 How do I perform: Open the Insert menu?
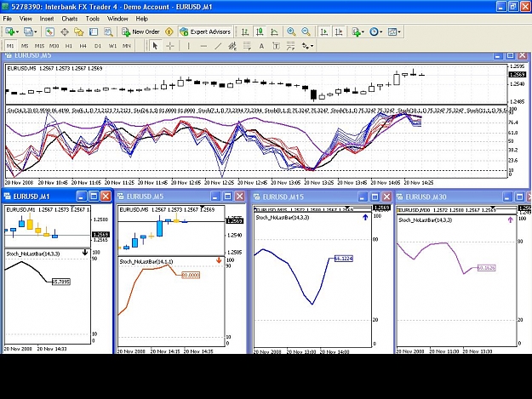coord(47,19)
